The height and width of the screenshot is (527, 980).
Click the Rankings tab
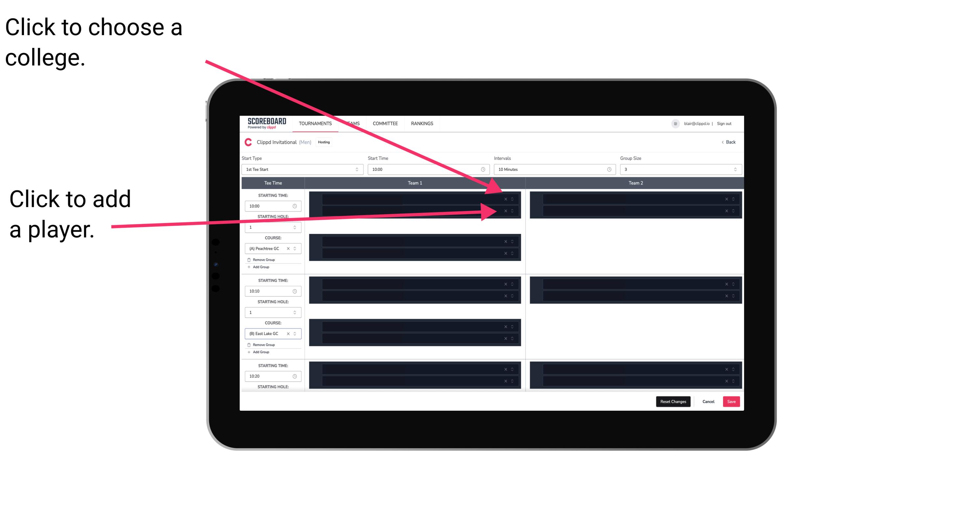click(x=422, y=123)
